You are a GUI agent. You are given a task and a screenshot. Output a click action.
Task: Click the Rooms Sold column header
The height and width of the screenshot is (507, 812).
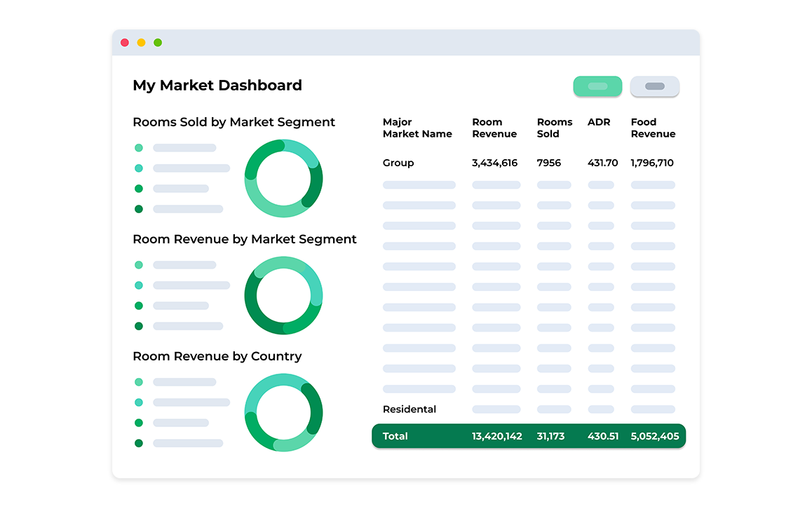click(555, 128)
